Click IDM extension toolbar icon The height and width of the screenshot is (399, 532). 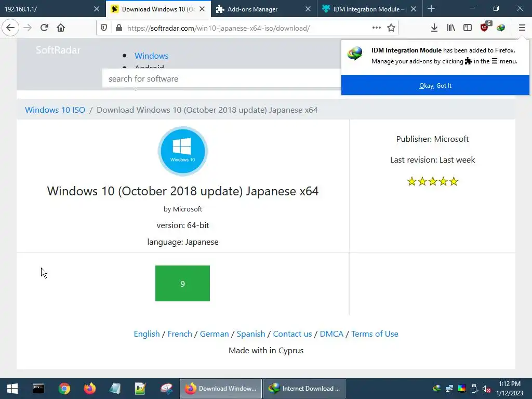click(501, 28)
